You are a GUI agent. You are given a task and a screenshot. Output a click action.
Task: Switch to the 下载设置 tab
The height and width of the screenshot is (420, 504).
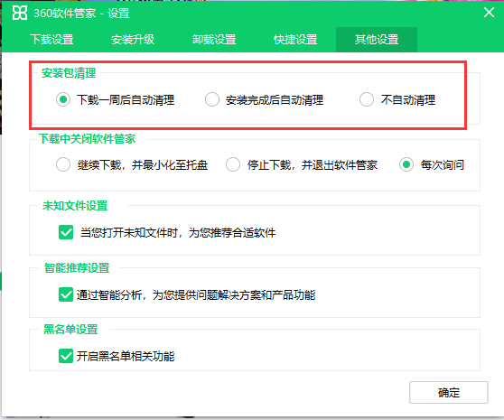tap(51, 40)
